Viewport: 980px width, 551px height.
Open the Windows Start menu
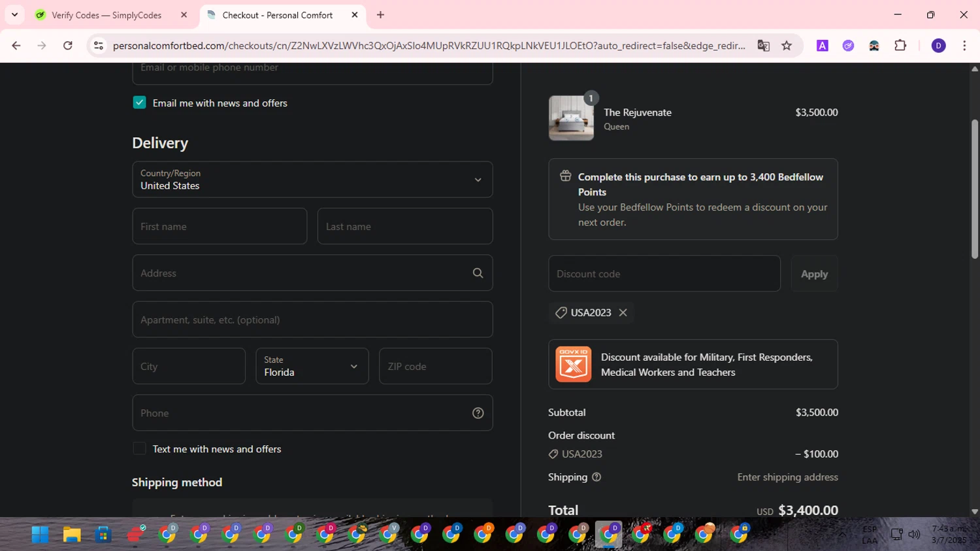[40, 535]
